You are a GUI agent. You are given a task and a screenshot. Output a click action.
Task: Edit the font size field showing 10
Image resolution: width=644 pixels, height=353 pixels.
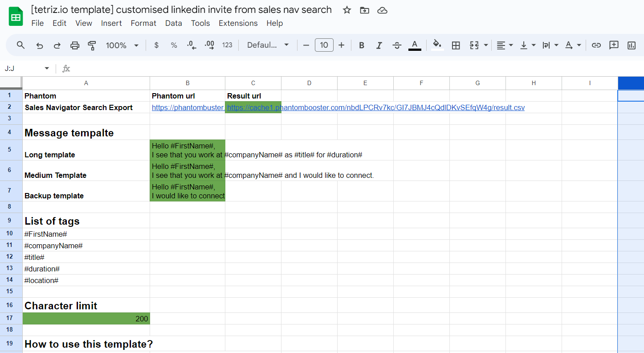(324, 45)
